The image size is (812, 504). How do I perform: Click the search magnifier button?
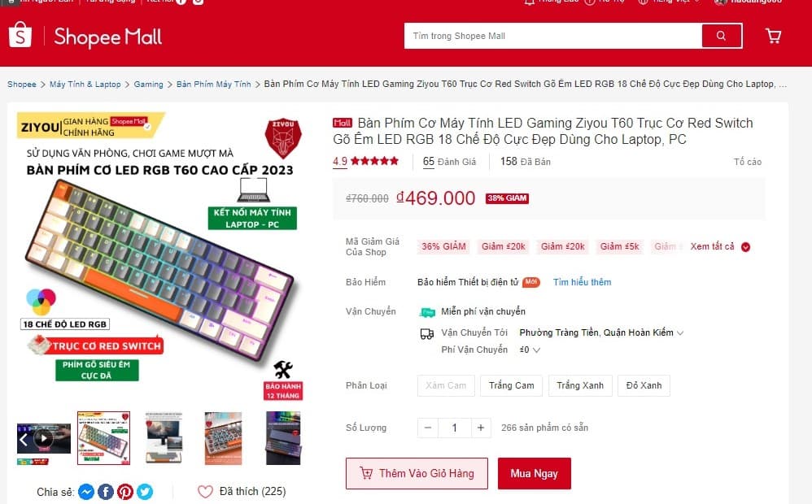(722, 36)
